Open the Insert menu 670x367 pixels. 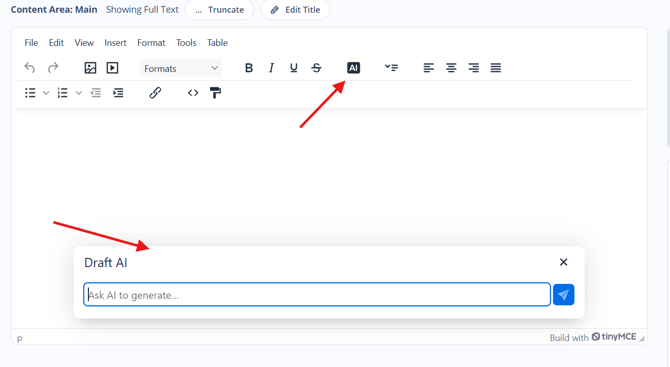pos(115,43)
